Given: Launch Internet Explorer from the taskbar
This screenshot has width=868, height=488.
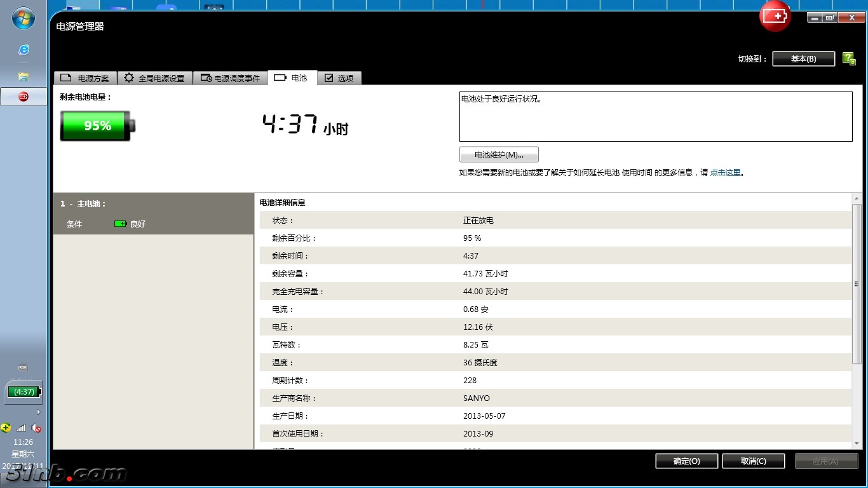Looking at the screenshot, I should click(24, 50).
